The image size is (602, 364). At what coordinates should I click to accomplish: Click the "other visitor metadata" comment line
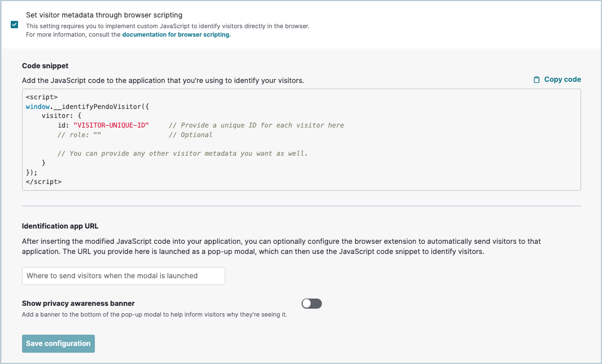point(182,154)
